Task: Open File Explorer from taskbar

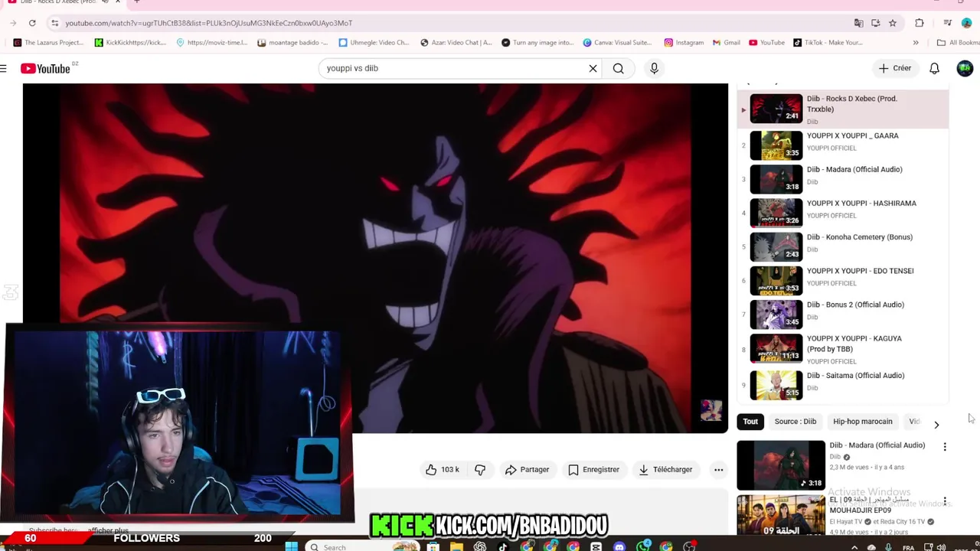Action: click(456, 546)
